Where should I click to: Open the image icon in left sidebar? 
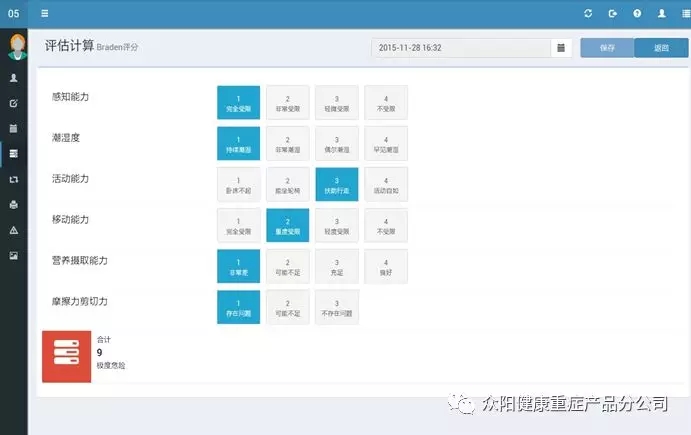13,255
